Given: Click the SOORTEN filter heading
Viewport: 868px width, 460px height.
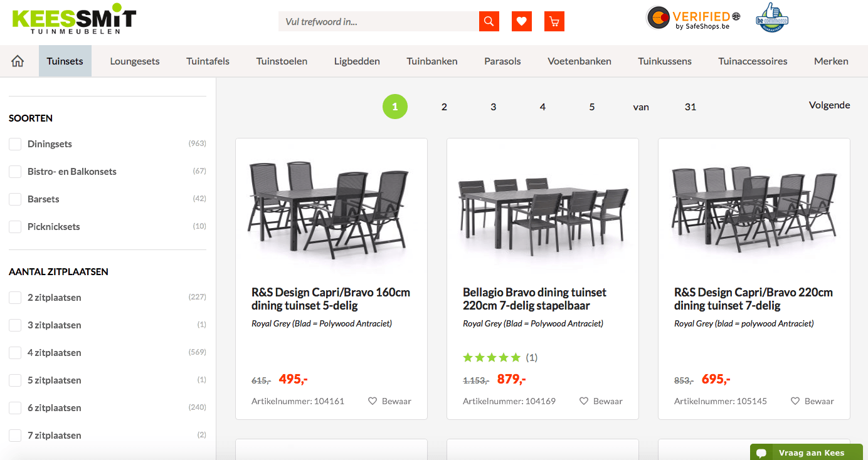Looking at the screenshot, I should click(31, 118).
